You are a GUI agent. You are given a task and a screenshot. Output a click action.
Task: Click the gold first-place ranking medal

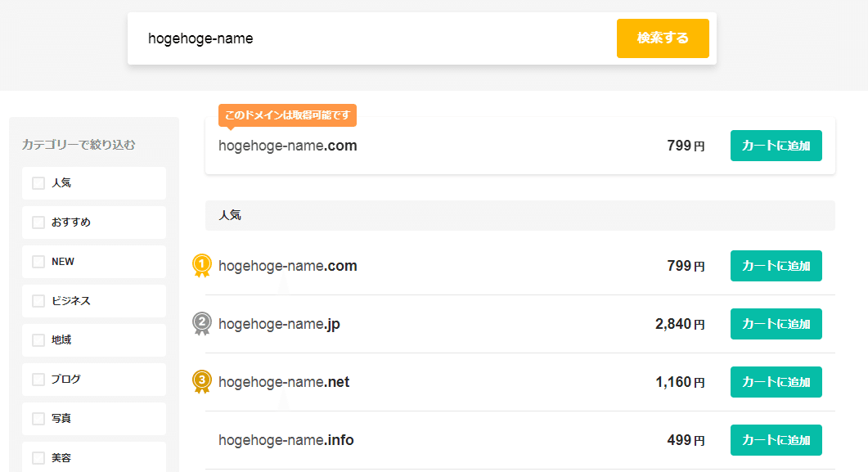(202, 265)
